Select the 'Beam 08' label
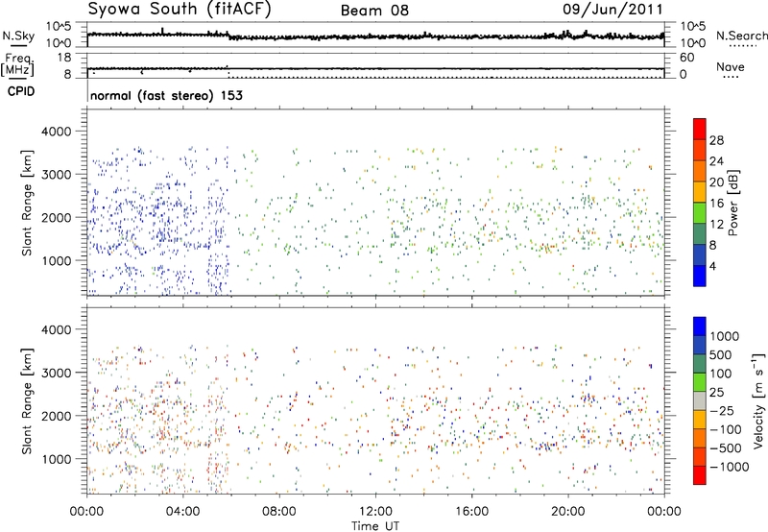 374,11
